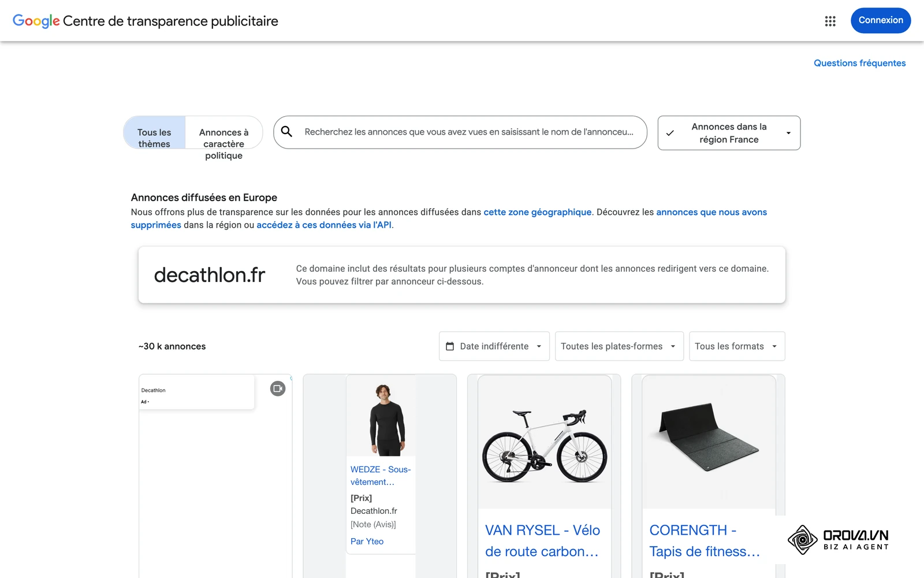Click the white road bike image

545,445
